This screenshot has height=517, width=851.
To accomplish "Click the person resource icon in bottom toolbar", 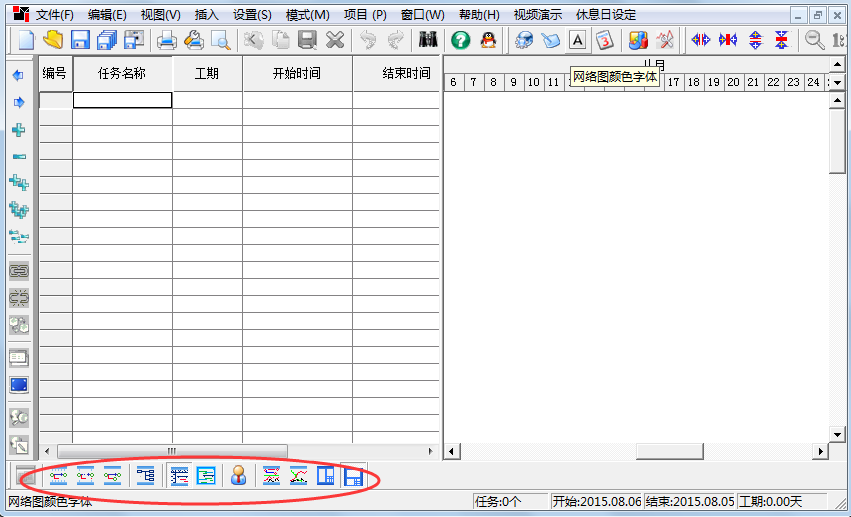I will 239,476.
